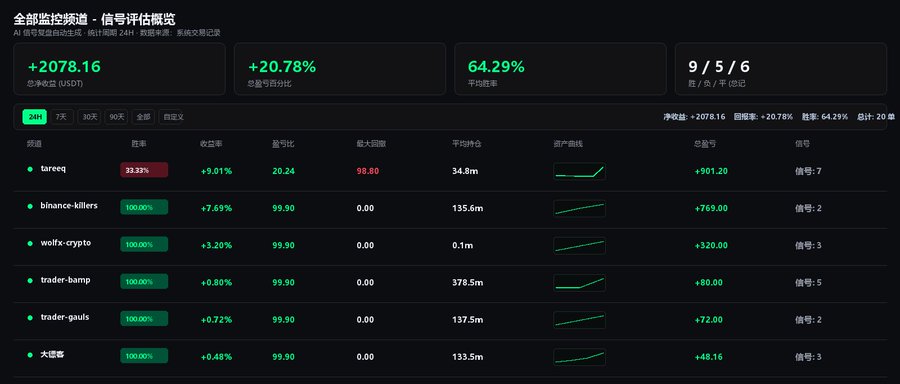The image size is (900, 384).
Task: Click the 频道 column header
Action: coord(34,143)
